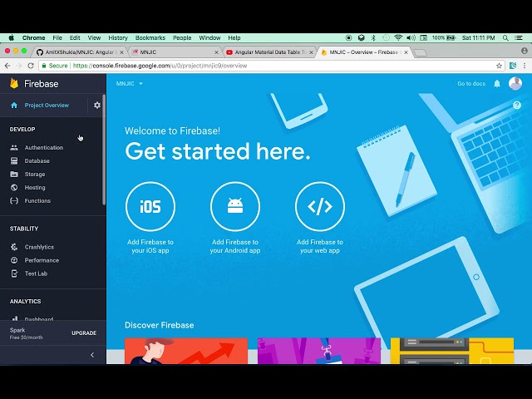Open Authentication in the sidebar

point(44,148)
